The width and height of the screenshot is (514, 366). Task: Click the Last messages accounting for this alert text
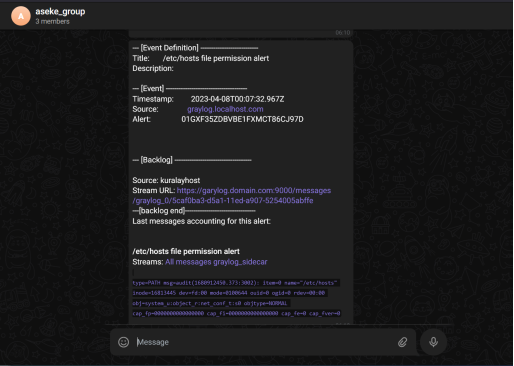point(201,221)
